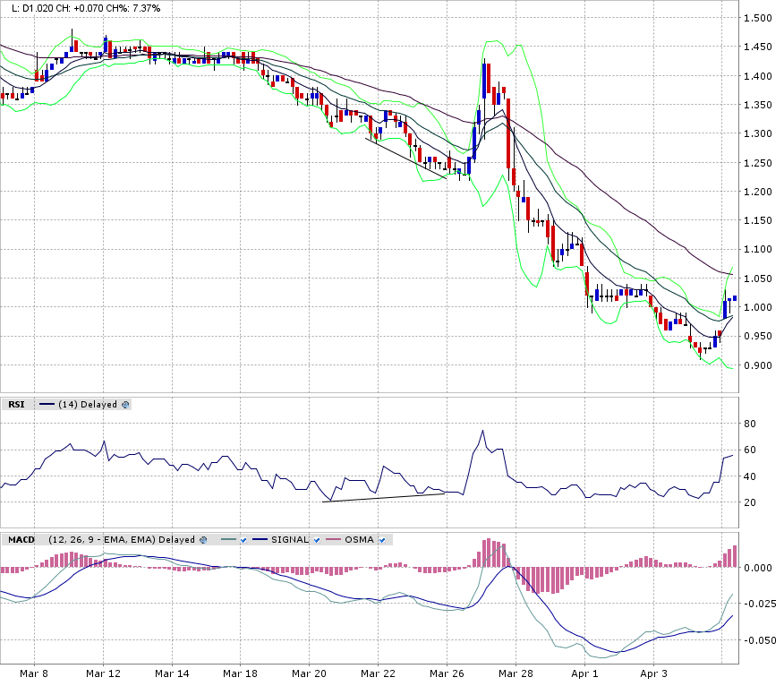Click the MACD delayed-data clock icon
The image size is (784, 686).
pos(203,539)
